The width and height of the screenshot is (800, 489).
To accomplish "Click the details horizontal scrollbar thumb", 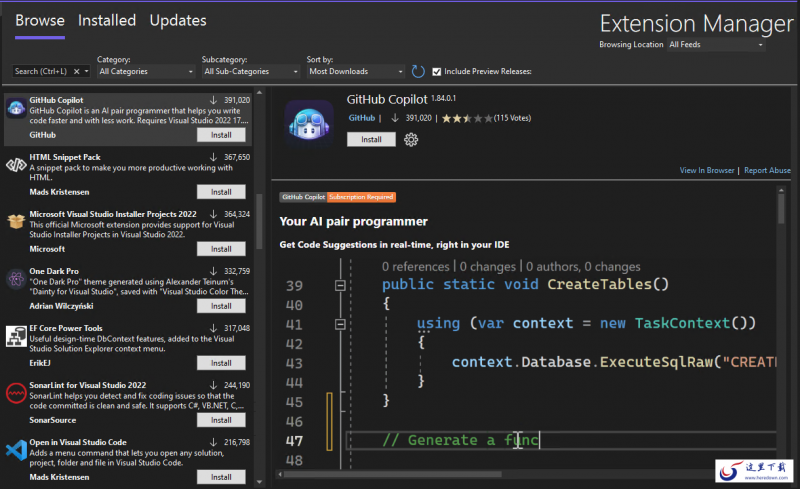I will tap(393, 474).
